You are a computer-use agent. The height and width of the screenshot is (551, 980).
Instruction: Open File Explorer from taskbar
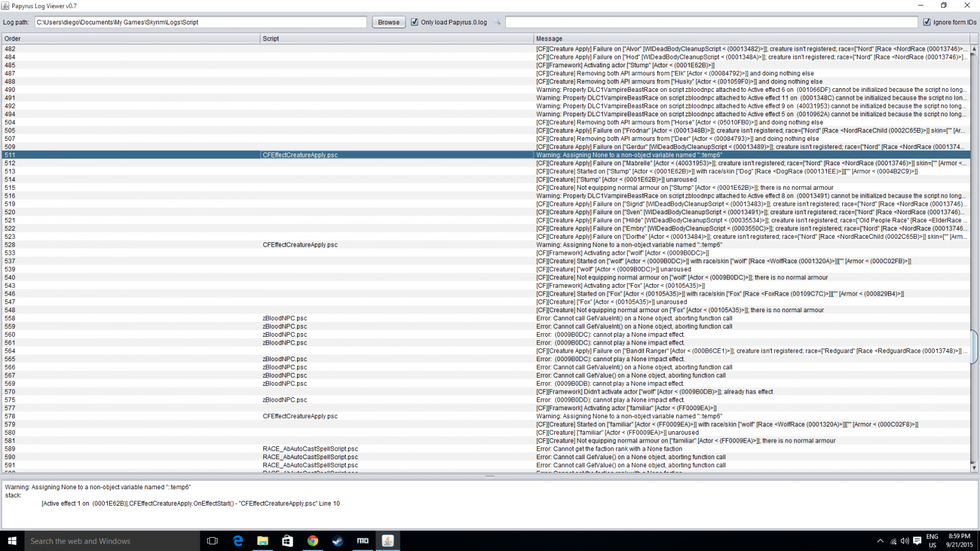[263, 541]
